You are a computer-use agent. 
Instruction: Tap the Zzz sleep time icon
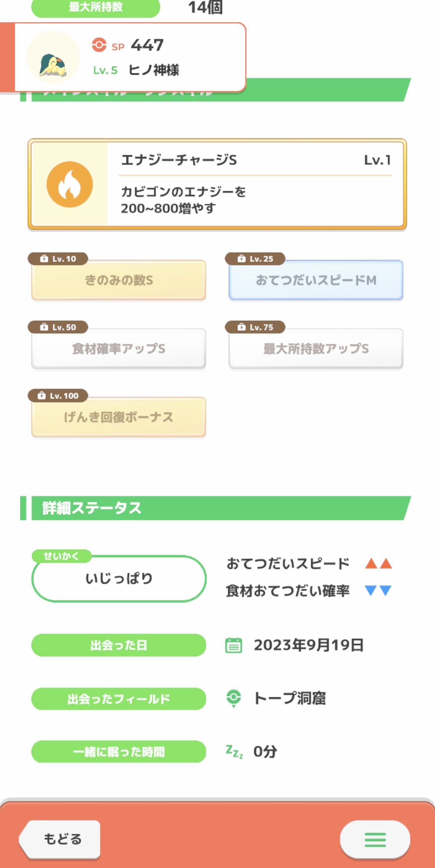pos(234,752)
